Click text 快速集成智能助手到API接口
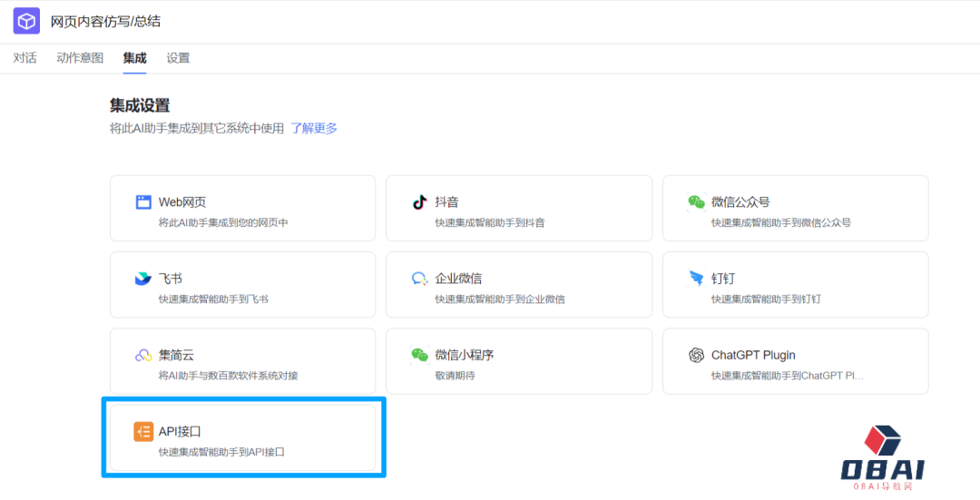 click(222, 451)
